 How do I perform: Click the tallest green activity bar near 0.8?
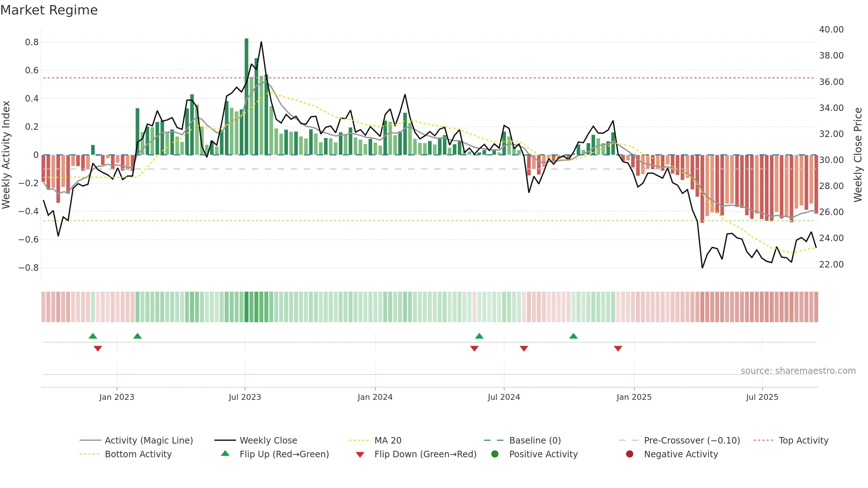pos(247,97)
